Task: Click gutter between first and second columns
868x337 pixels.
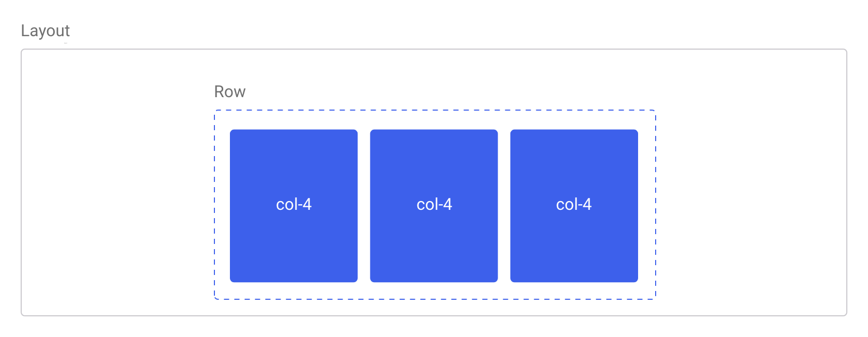Action: point(364,206)
